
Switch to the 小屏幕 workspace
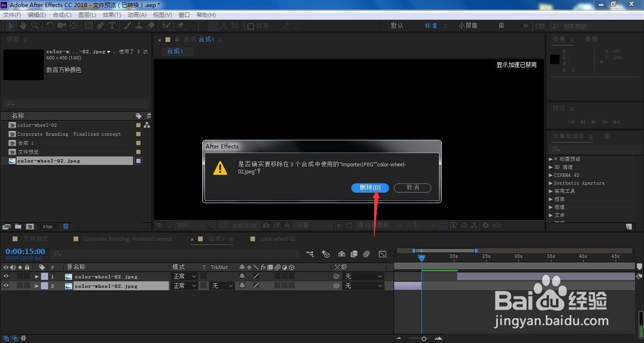[x=468, y=26]
